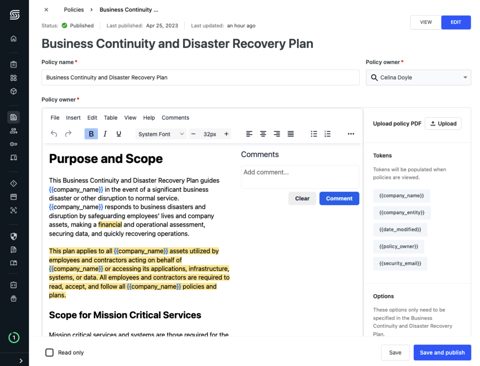Open the shield icon in the sidebar
The width and height of the screenshot is (480, 366).
pyautogui.click(x=14, y=236)
